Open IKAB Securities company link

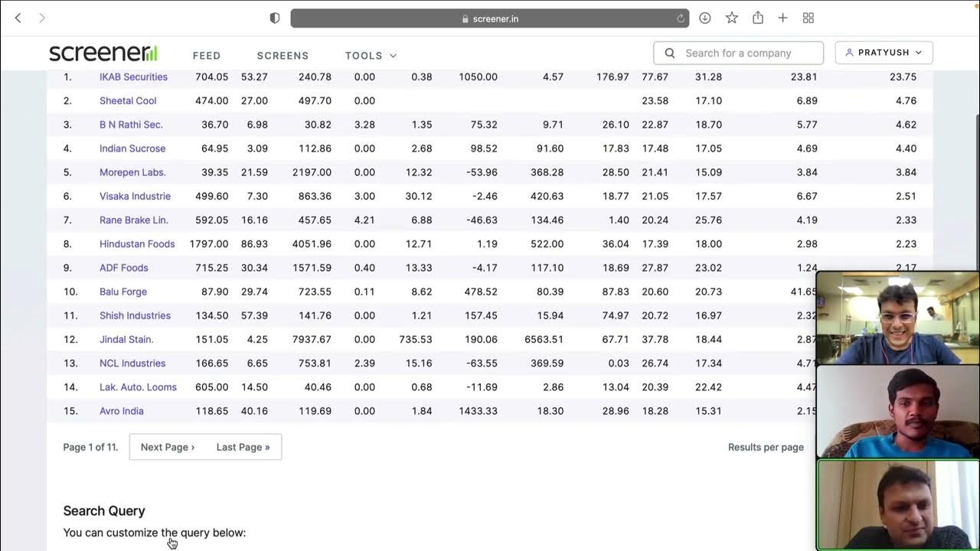click(x=133, y=77)
